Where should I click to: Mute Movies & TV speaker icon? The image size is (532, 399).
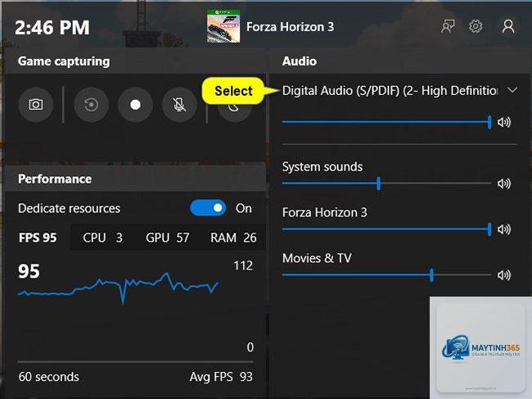[x=504, y=275]
